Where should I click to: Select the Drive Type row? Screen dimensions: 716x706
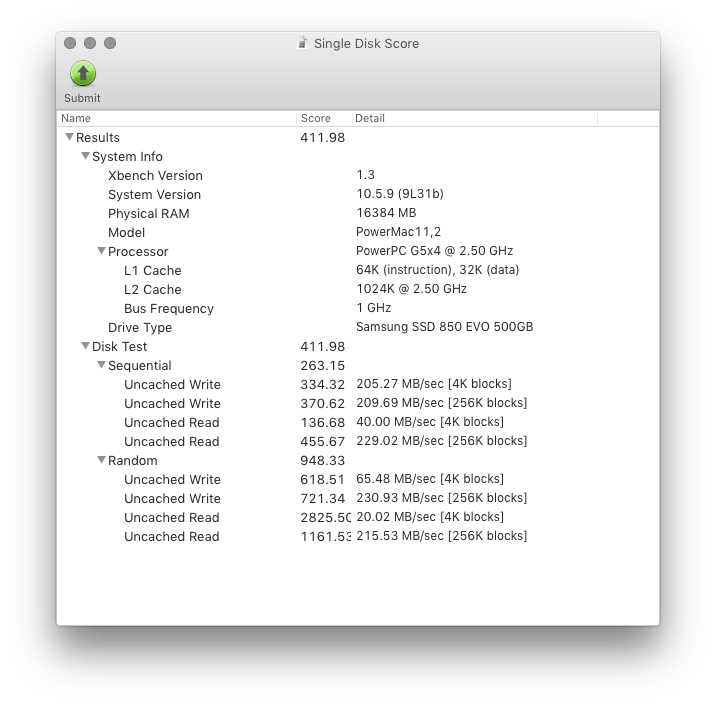(358, 327)
